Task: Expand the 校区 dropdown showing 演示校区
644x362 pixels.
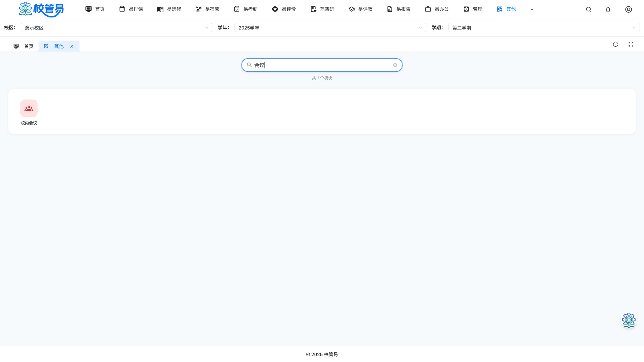Action: coord(116,28)
